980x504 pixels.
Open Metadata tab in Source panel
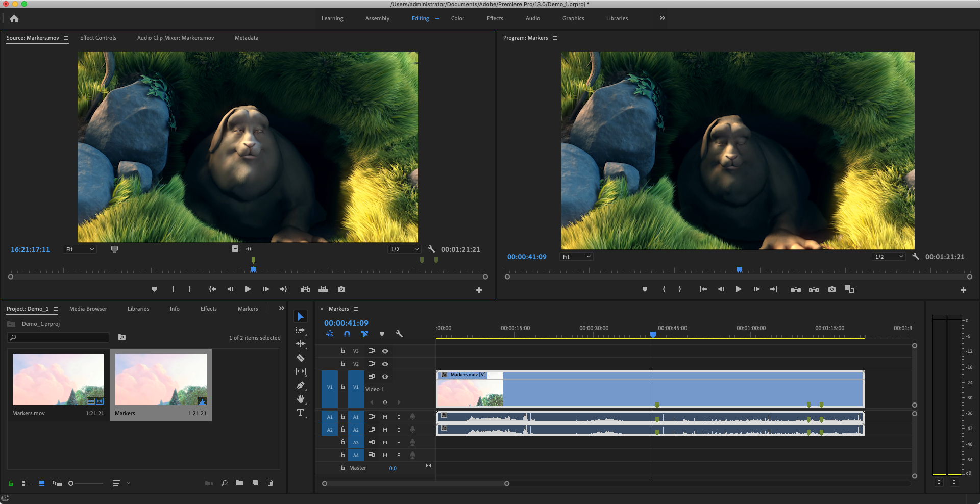247,38
